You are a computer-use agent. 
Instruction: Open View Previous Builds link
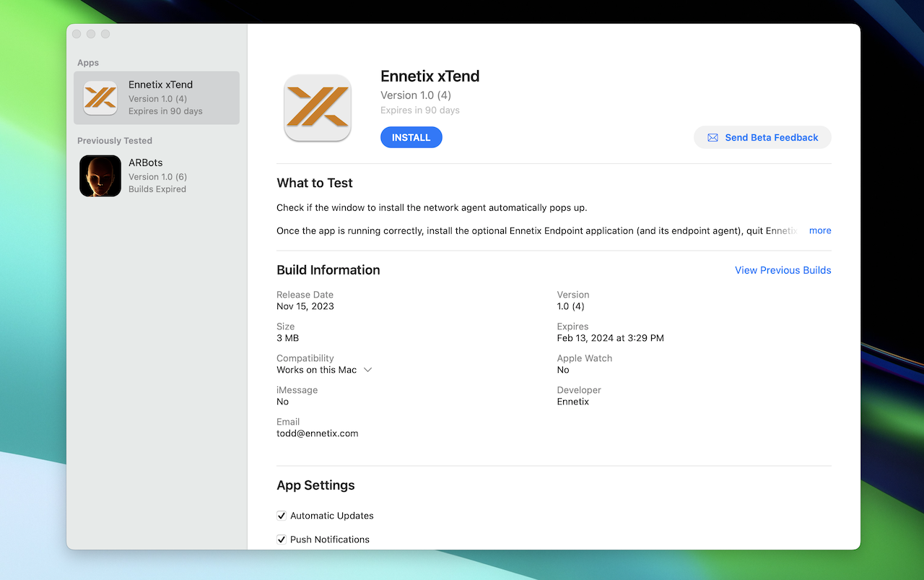coord(783,270)
